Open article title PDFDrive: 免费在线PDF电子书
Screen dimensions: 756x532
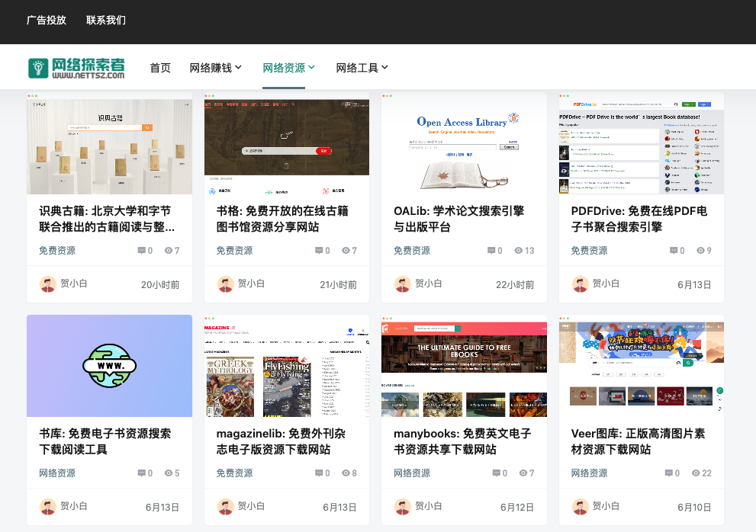pos(639,219)
